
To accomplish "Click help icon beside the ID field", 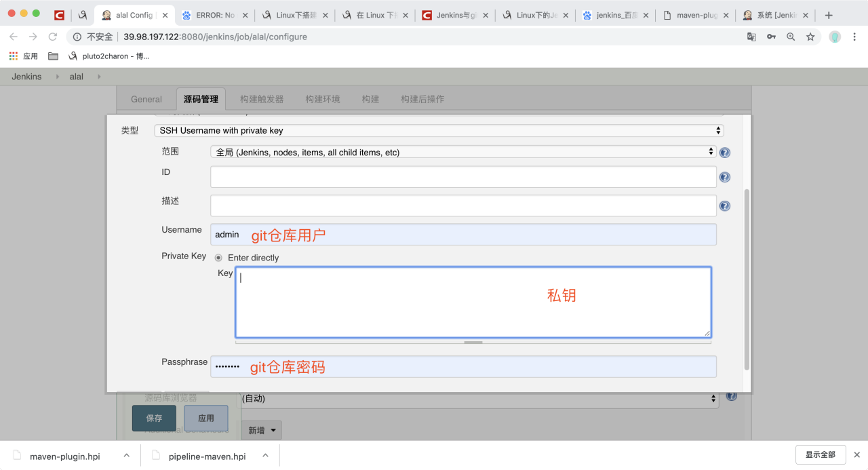I will click(724, 177).
